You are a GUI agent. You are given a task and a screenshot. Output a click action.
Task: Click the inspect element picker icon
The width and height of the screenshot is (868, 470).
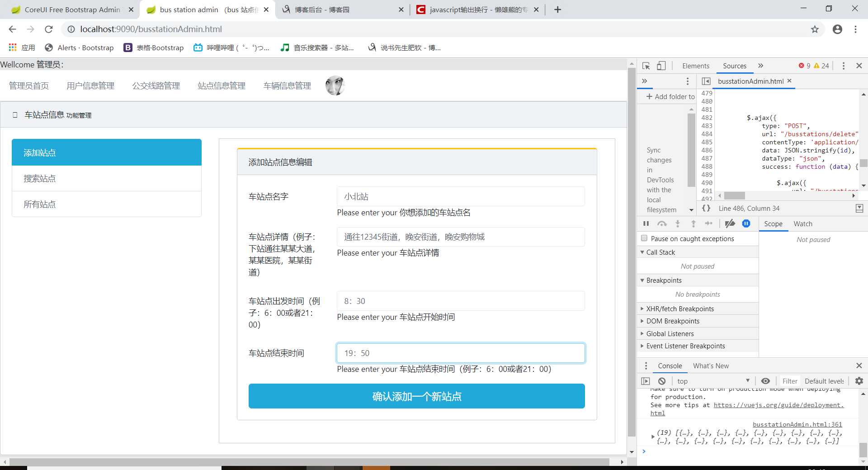point(646,66)
